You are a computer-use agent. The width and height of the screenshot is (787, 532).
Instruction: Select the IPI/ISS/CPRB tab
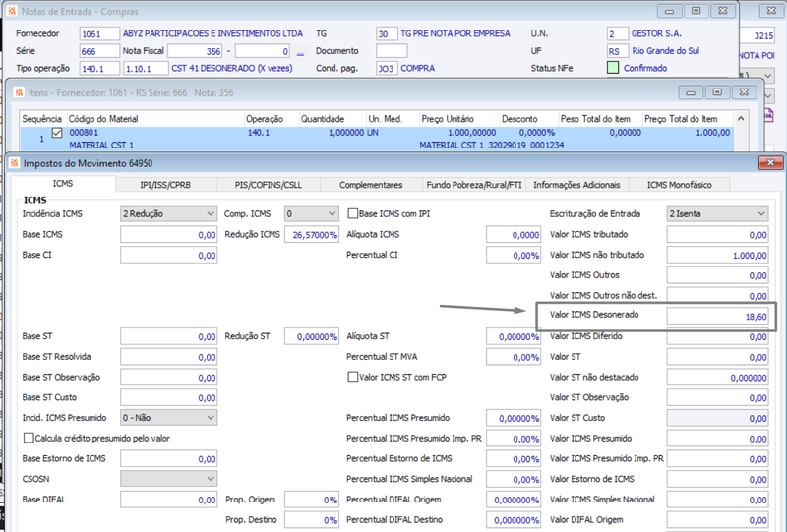pos(165,185)
